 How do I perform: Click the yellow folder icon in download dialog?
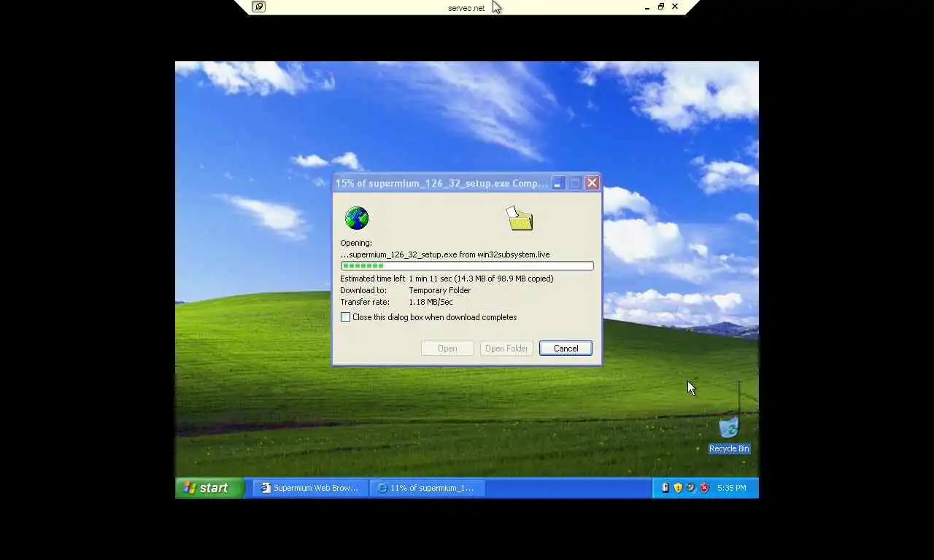pyautogui.click(x=520, y=218)
